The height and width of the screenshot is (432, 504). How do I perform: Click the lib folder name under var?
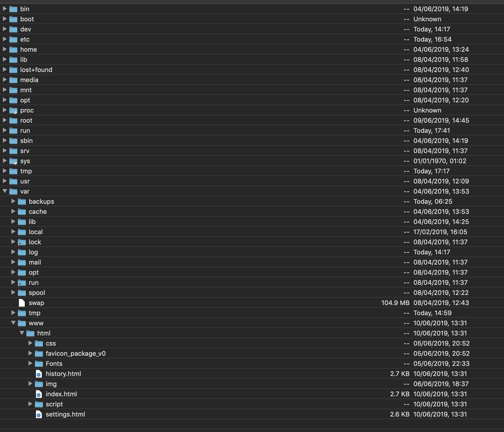click(32, 222)
